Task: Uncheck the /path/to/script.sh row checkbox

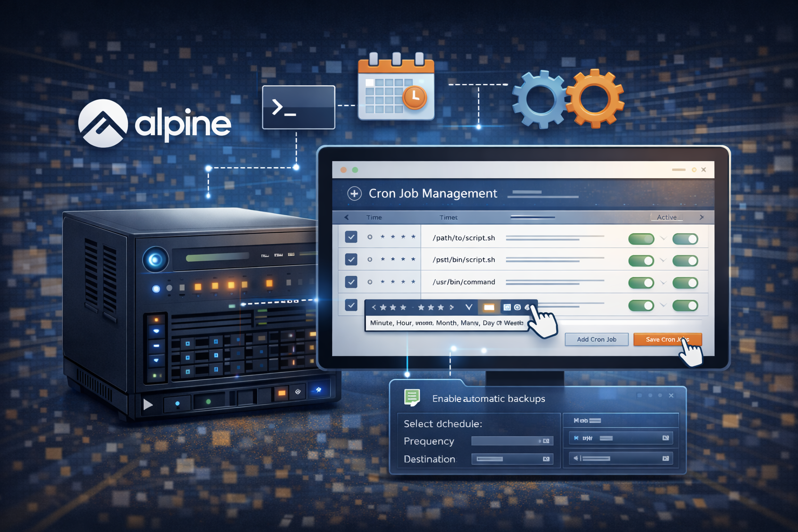Action: (x=351, y=237)
